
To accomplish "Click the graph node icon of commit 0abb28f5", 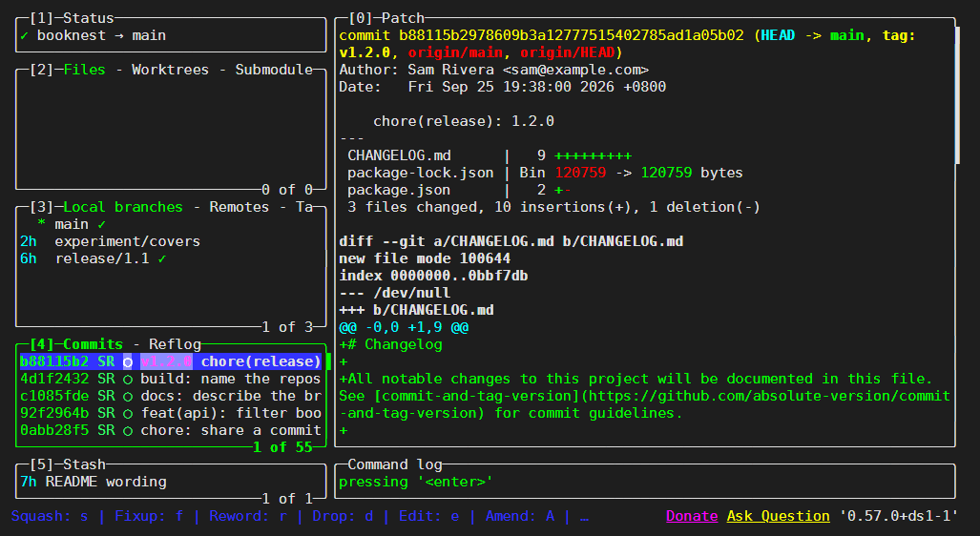I will pyautogui.click(x=128, y=430).
